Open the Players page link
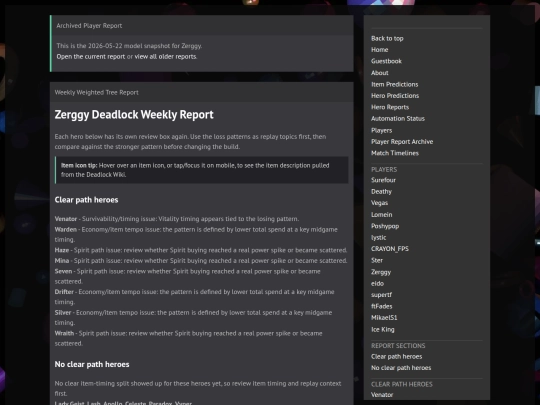Viewport: 540px width, 405px height. pos(382,131)
